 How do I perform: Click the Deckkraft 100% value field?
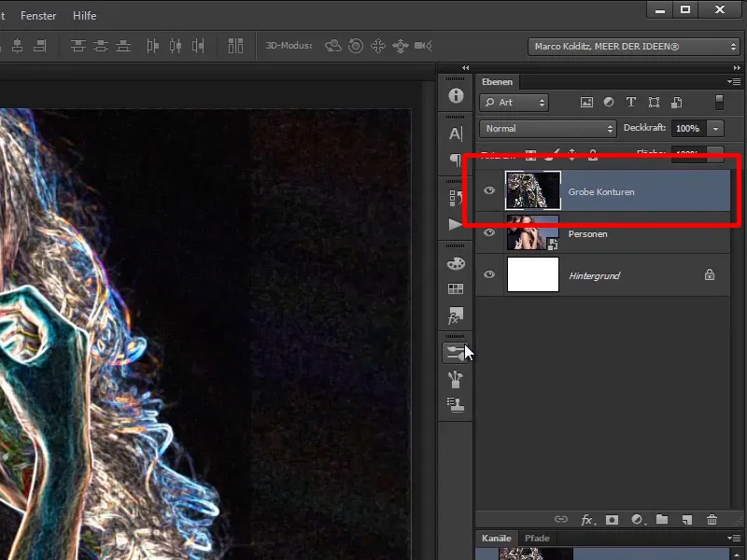pos(689,129)
